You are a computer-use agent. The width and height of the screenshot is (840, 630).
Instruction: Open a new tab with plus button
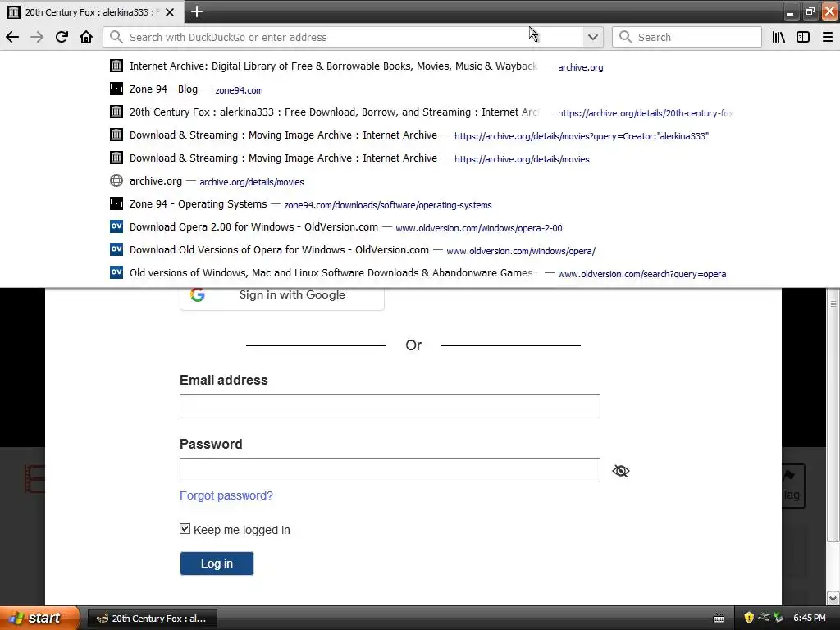[197, 11]
